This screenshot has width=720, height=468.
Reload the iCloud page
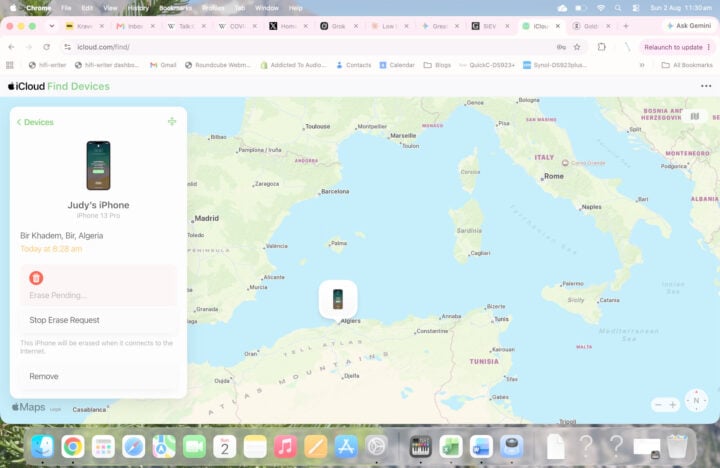[46, 47]
